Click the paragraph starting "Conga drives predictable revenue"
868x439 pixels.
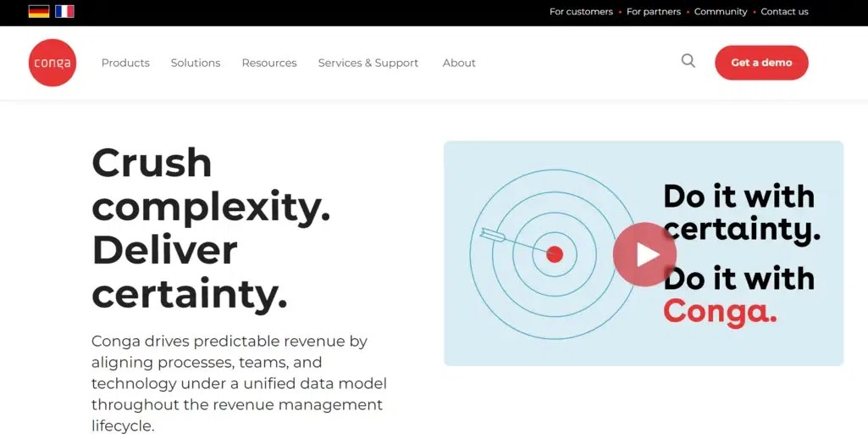[239, 384]
